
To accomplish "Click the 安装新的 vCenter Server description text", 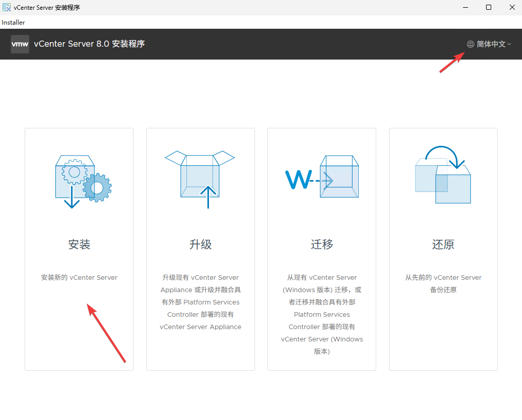I will tap(78, 277).
